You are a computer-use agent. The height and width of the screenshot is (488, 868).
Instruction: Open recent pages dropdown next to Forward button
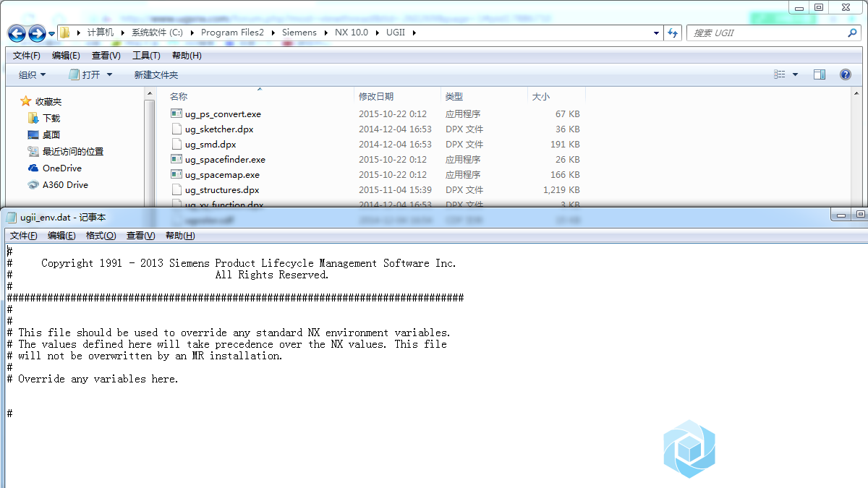tap(51, 33)
